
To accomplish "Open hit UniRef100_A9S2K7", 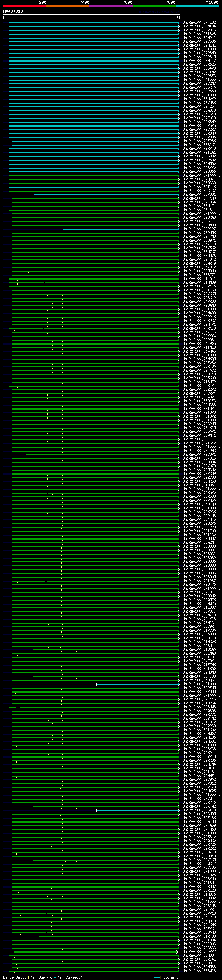I will (199, 129).
